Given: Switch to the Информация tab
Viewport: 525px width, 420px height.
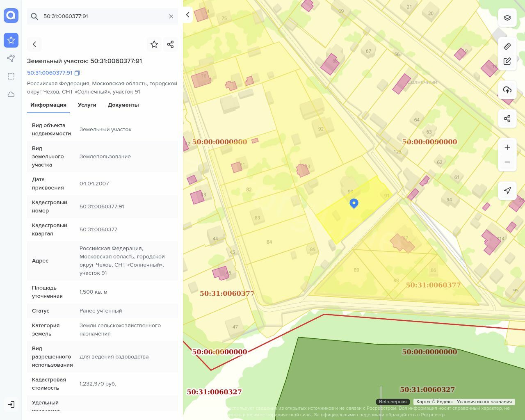Looking at the screenshot, I should point(48,105).
